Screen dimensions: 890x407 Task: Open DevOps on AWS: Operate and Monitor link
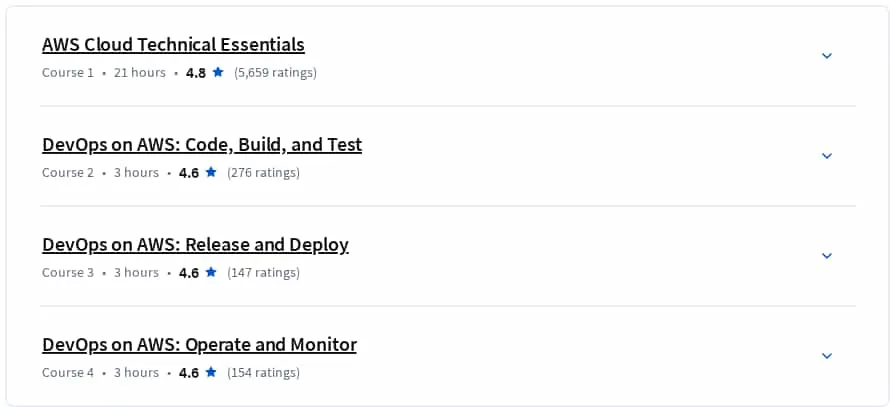click(199, 345)
